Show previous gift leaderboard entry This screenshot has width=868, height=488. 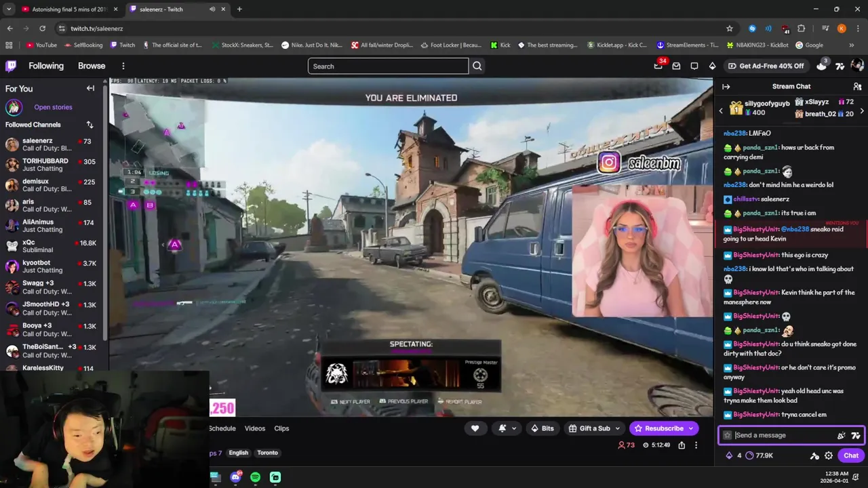(x=721, y=110)
